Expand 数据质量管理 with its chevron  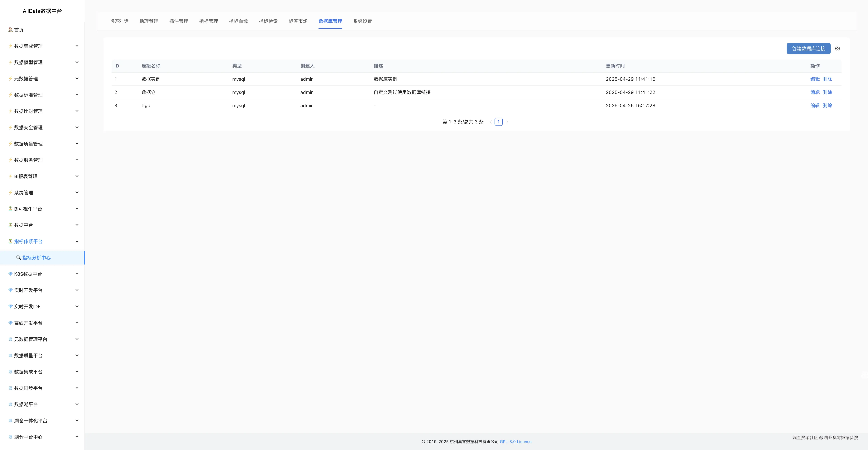tap(77, 143)
